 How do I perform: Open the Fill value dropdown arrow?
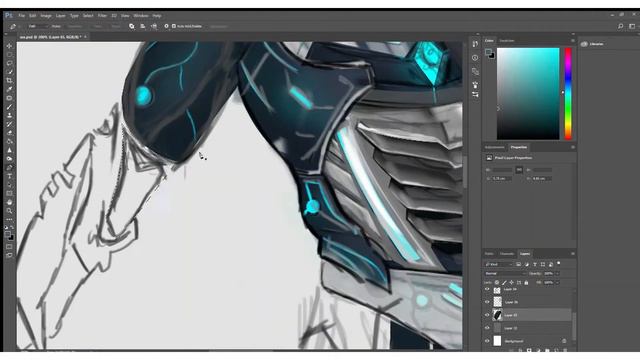(557, 282)
